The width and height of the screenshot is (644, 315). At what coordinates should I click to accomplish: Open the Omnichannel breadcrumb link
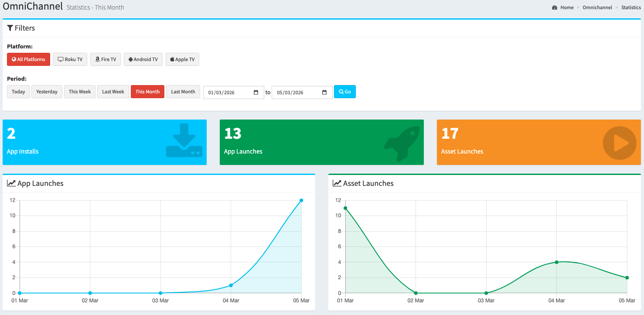pos(597,7)
